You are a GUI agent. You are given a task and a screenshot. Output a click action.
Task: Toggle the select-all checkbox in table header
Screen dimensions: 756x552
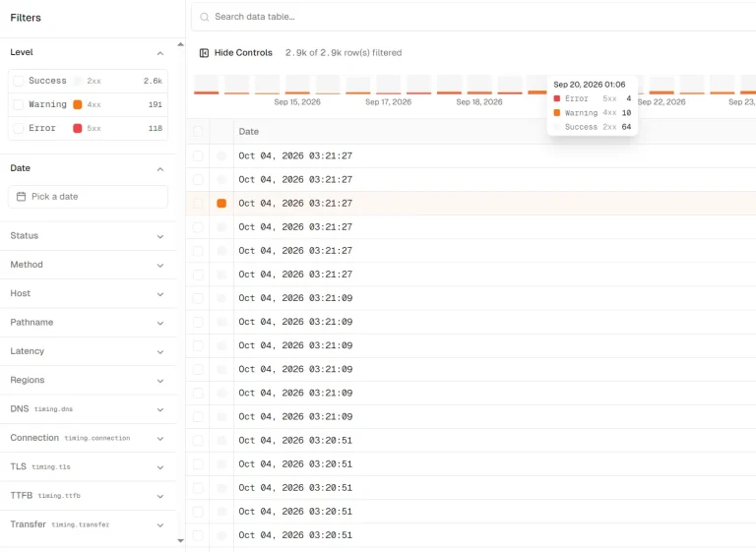click(198, 131)
